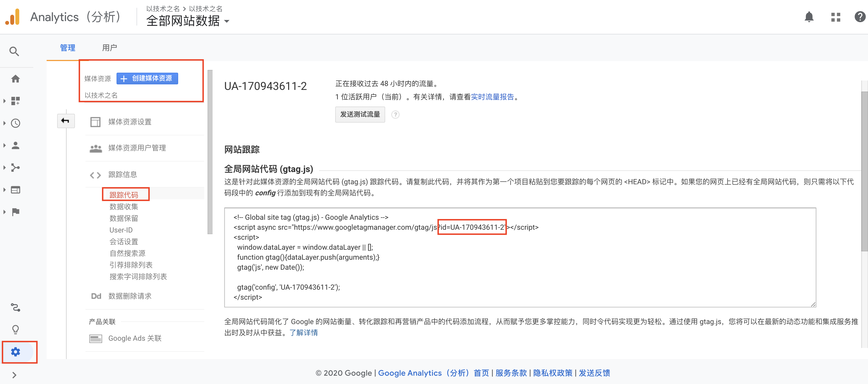The width and height of the screenshot is (868, 384).
Task: Open Discover lightbulb icon
Action: (16, 329)
